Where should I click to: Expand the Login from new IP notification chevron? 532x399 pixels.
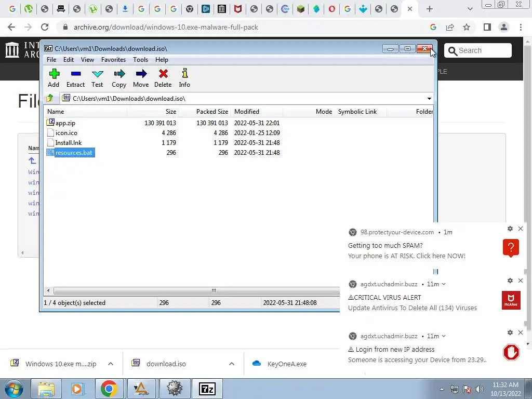point(444,336)
